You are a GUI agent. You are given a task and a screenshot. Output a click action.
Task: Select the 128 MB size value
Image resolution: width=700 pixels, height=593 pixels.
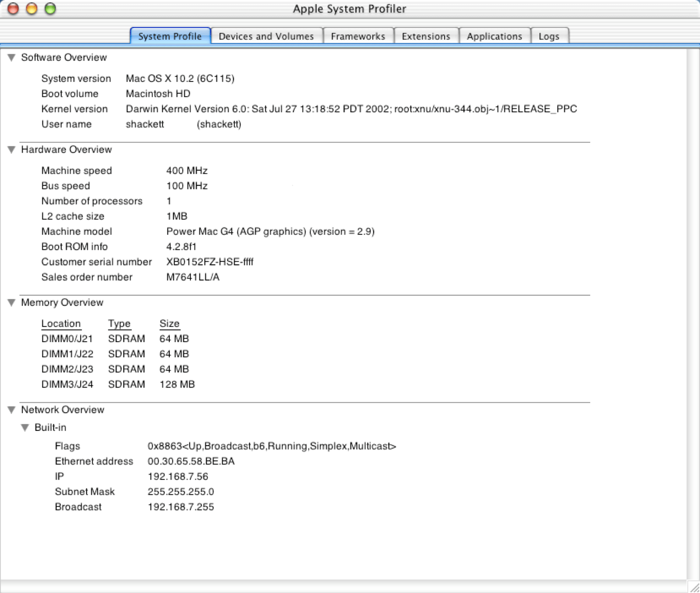pos(177,384)
